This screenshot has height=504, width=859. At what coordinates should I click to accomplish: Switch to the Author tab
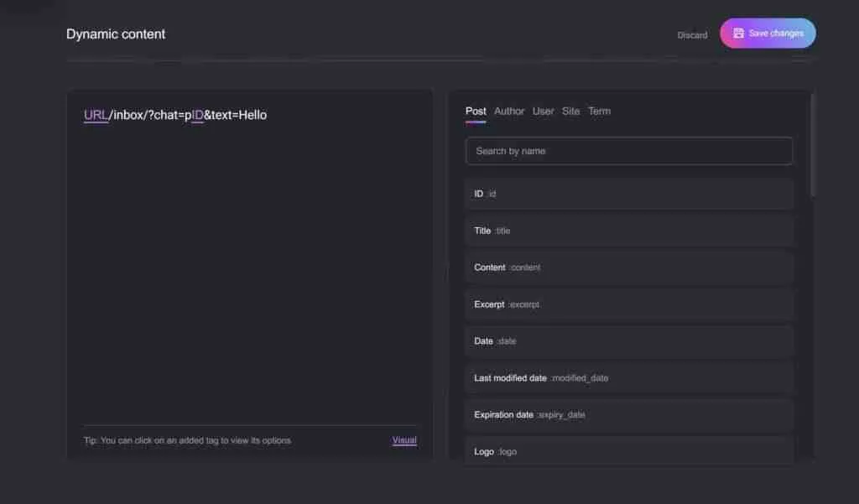(x=509, y=111)
